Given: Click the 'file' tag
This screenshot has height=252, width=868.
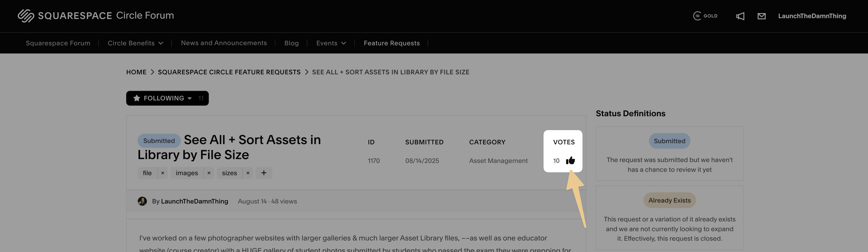Looking at the screenshot, I should [147, 173].
